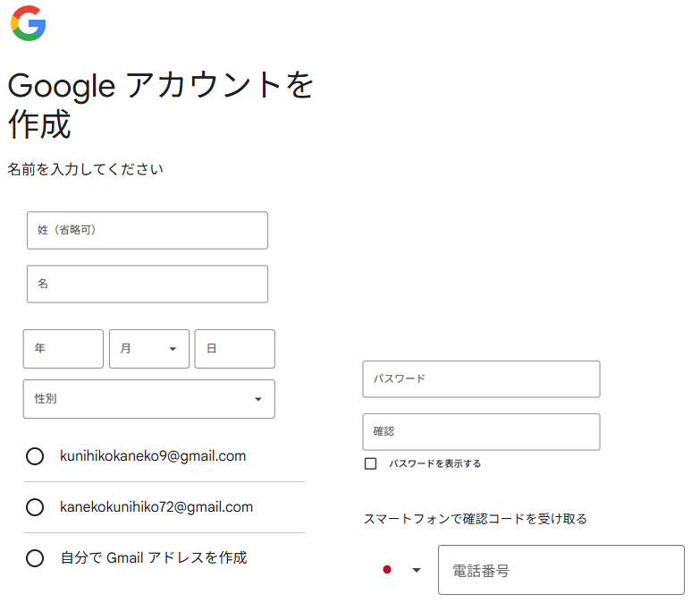
Task: Click the 年 year input field
Action: [x=63, y=349]
